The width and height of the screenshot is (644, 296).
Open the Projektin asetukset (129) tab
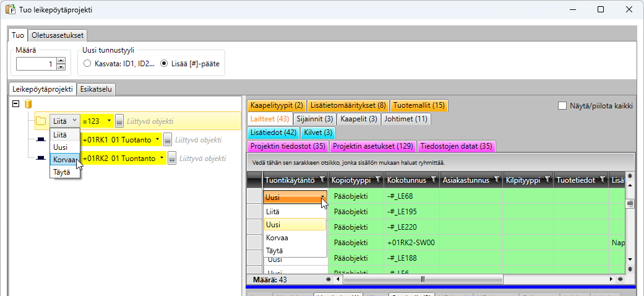pos(372,146)
